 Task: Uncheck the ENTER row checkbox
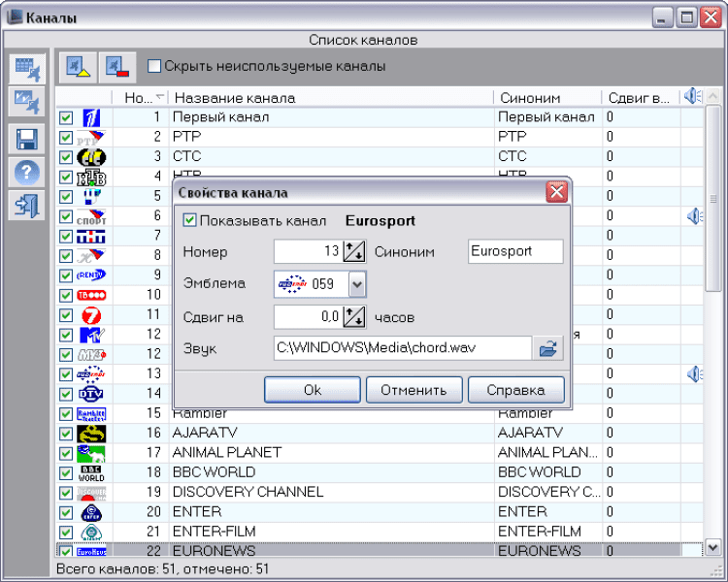pos(66,512)
